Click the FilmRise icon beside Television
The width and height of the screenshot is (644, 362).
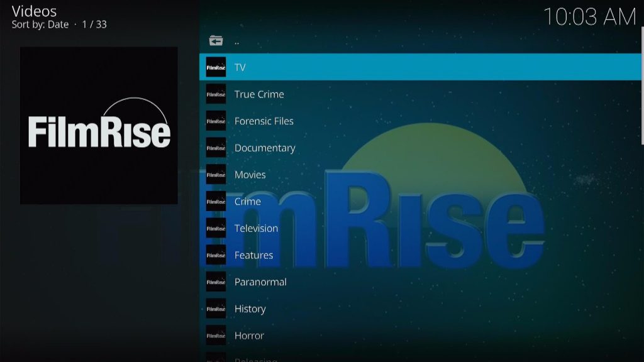click(x=216, y=228)
